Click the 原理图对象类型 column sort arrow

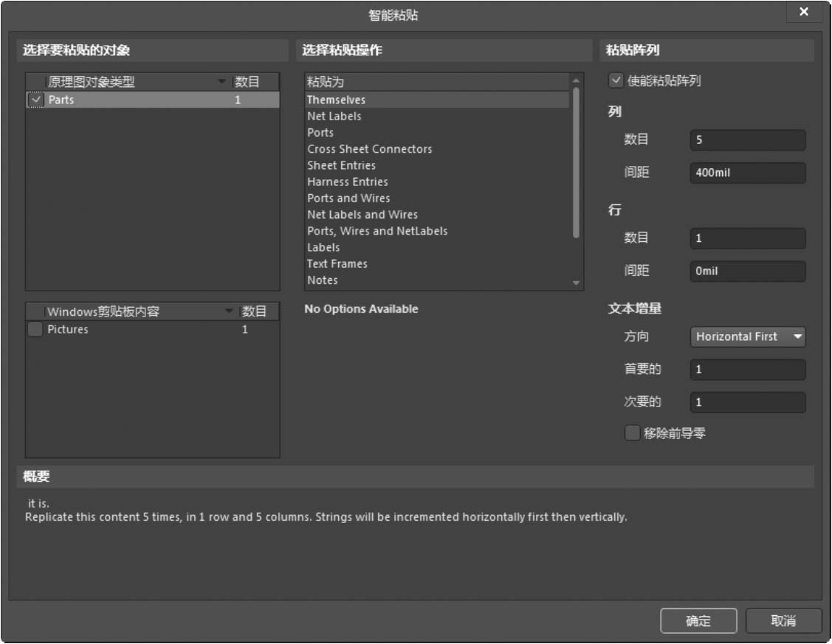tap(221, 82)
